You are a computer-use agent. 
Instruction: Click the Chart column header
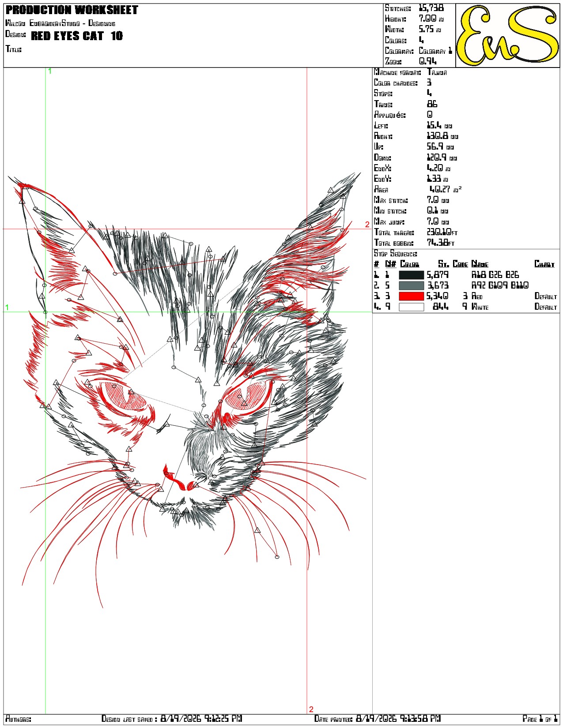(x=544, y=264)
